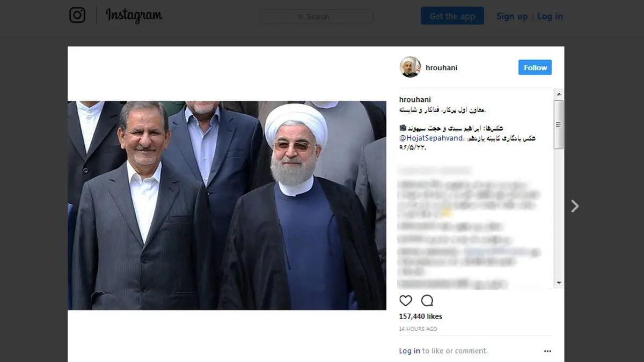Viewport: 644px width, 362px height.
Task: Click the Get the app button
Action: click(x=452, y=16)
